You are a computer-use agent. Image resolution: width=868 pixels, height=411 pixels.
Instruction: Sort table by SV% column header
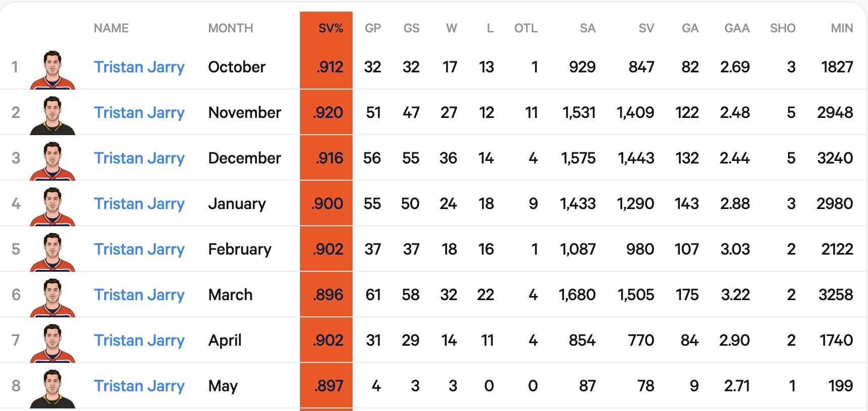[x=331, y=28]
